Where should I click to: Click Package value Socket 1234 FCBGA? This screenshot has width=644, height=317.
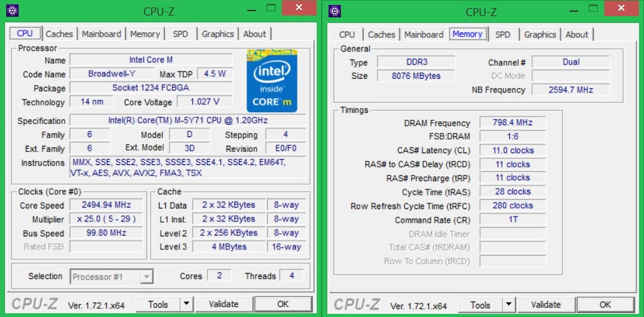click(151, 87)
